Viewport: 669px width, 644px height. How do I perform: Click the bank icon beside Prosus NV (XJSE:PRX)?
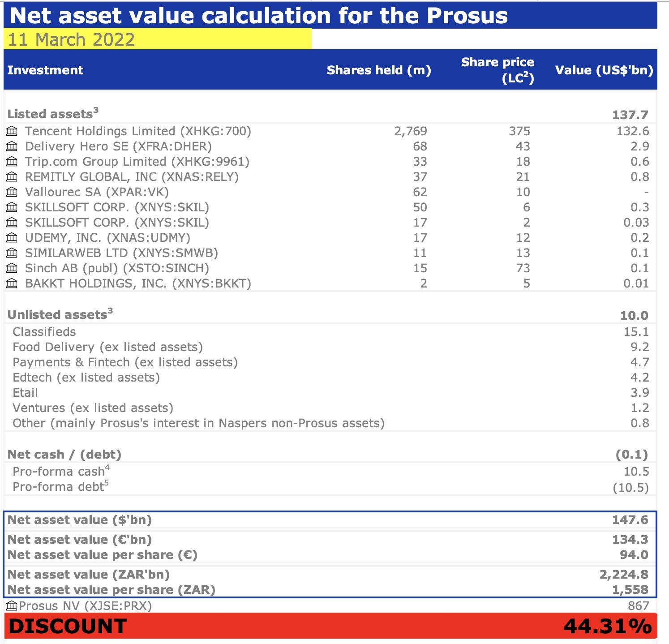point(12,606)
